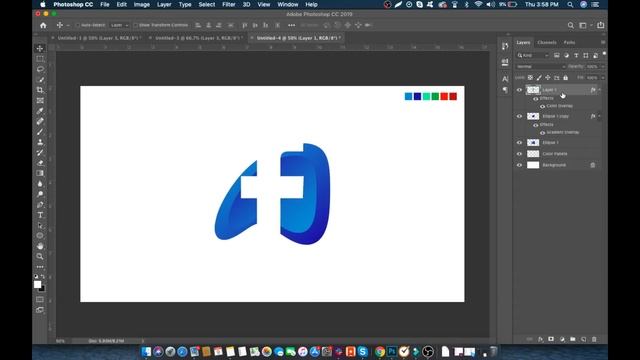Viewport: 640px width, 360px height.
Task: Open workspace switcher dropdown
Action: coord(584,25)
